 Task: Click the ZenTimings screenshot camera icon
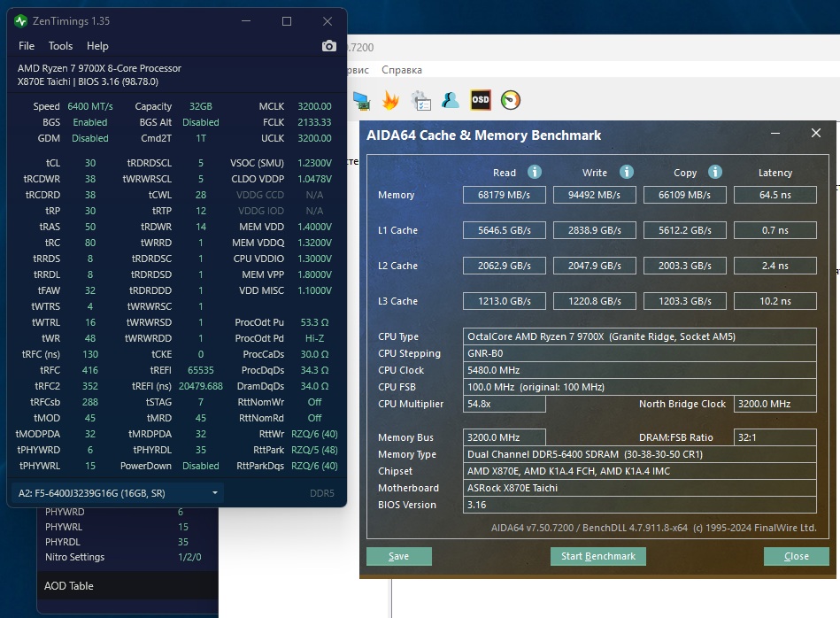329,46
